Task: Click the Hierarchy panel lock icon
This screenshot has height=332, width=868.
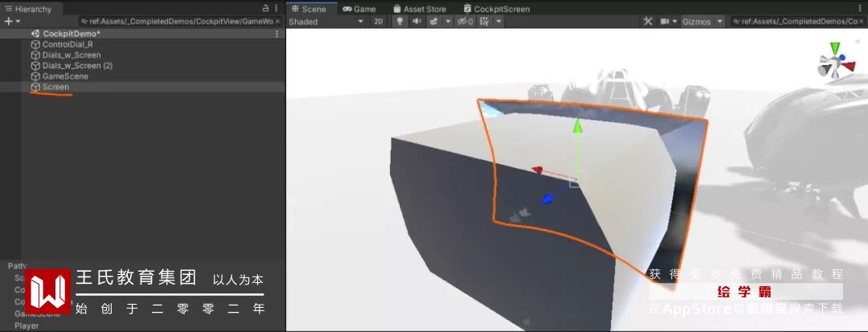Action: coord(265,8)
